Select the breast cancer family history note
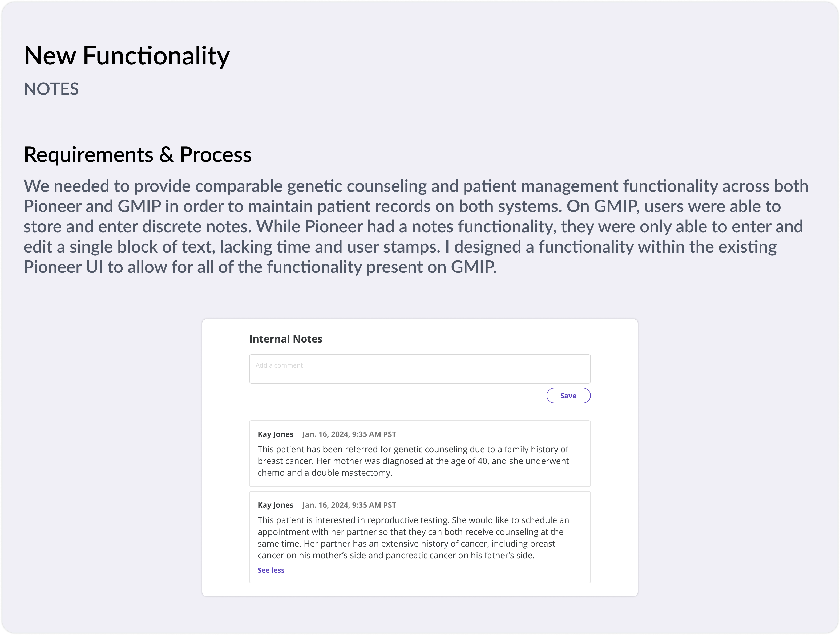 coord(413,461)
